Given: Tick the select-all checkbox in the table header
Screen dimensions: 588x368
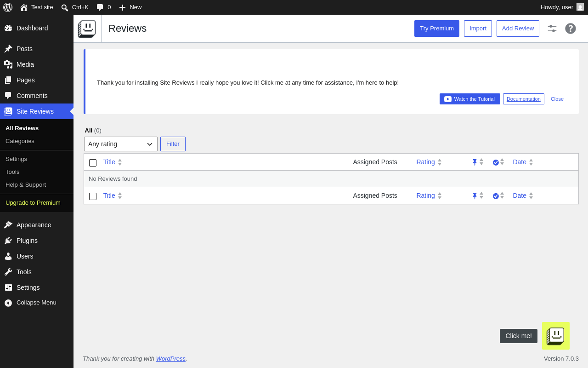Looking at the screenshot, I should pyautogui.click(x=93, y=163).
